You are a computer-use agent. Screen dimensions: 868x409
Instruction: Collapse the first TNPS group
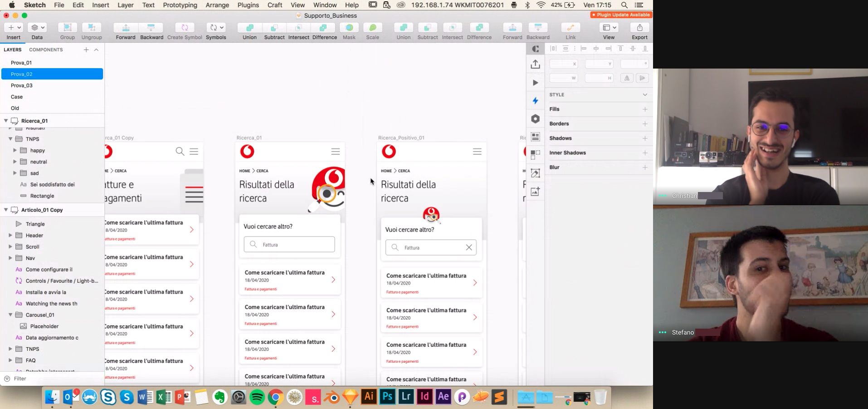(10, 139)
